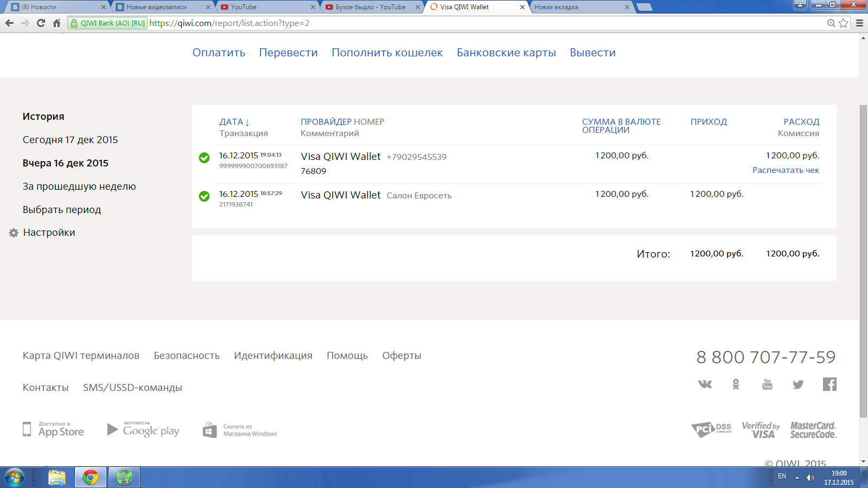Open QIWI Facebook social icon

[829, 384]
